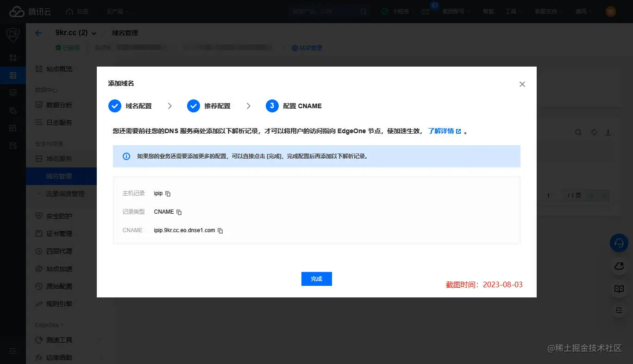Image resolution: width=633 pixels, height=364 pixels.
Task: Open 小程序 from the top bar
Action: point(395,12)
